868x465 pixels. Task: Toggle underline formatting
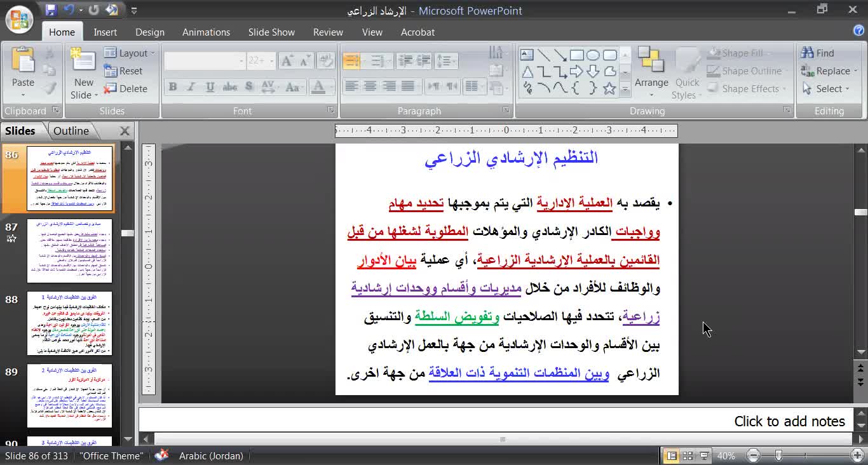point(210,87)
